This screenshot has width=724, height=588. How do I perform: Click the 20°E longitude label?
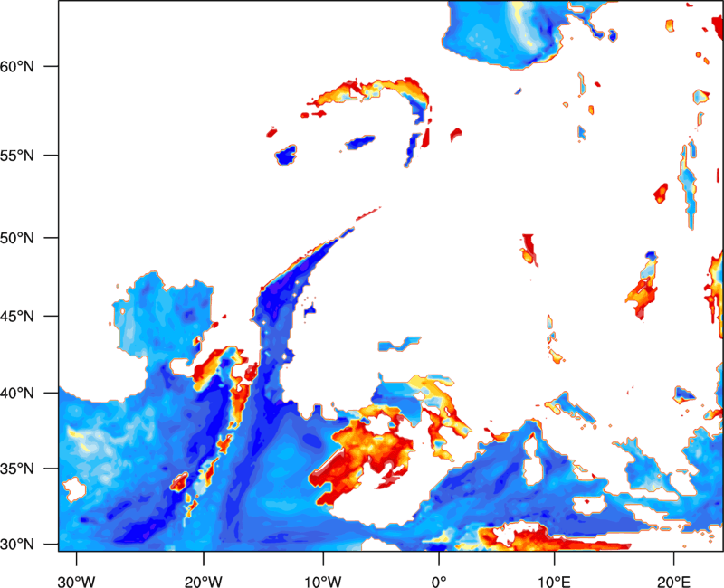pyautogui.click(x=673, y=582)
